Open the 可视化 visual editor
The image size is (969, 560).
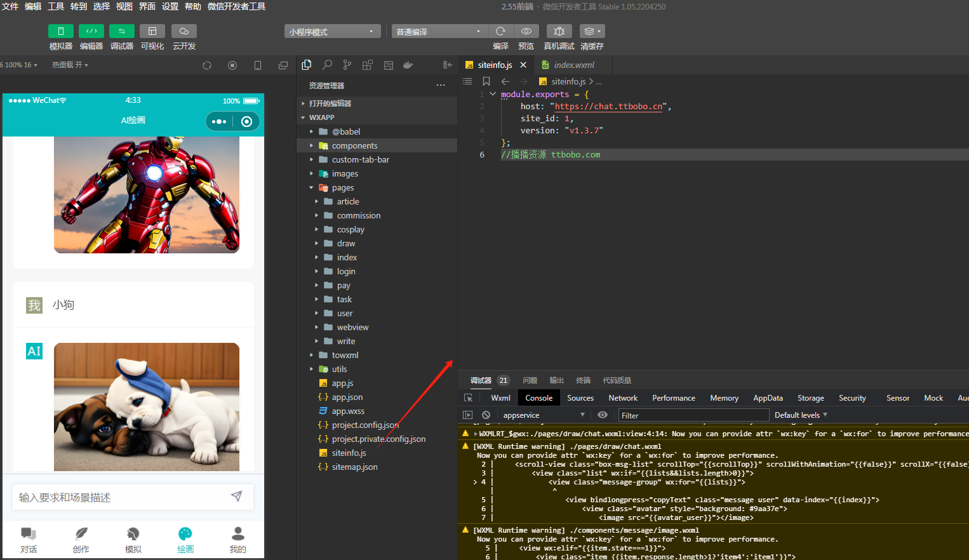pyautogui.click(x=152, y=31)
